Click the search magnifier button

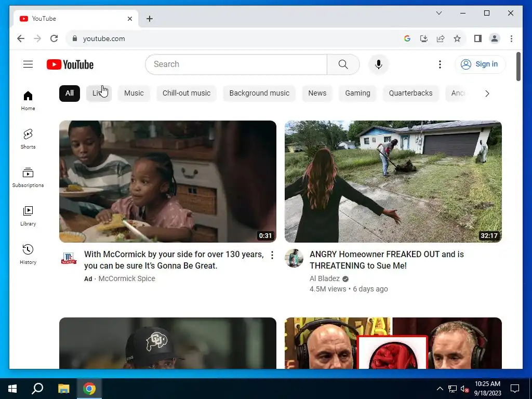pyautogui.click(x=343, y=64)
